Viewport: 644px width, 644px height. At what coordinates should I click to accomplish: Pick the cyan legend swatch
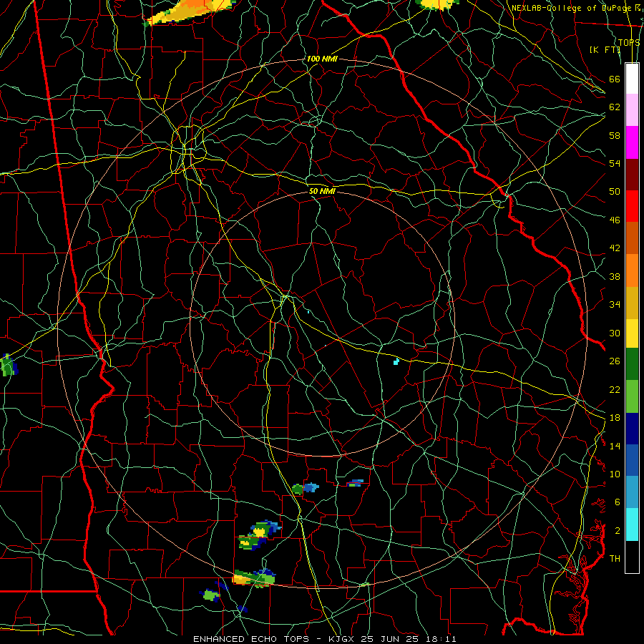click(x=632, y=525)
